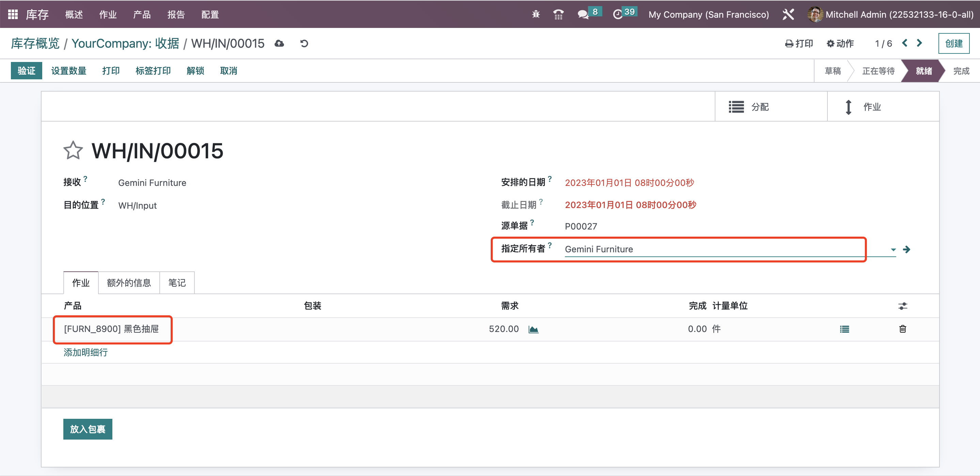Open the 报告 menu
Image resolution: width=980 pixels, height=476 pixels.
coord(176,14)
